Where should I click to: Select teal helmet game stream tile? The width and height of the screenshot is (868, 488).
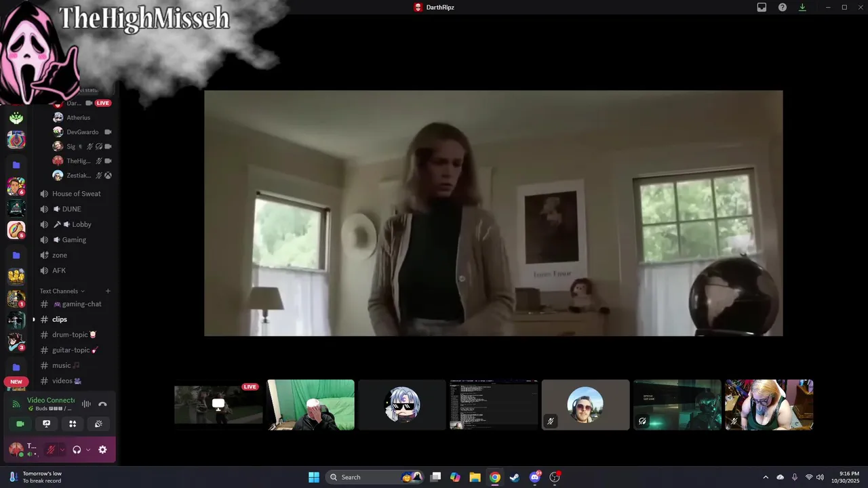coord(677,405)
